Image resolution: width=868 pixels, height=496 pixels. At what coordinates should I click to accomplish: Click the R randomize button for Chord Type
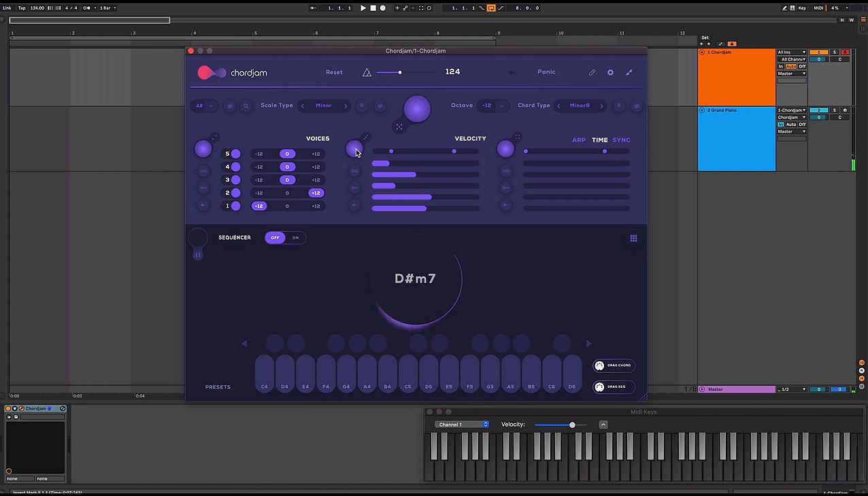619,105
